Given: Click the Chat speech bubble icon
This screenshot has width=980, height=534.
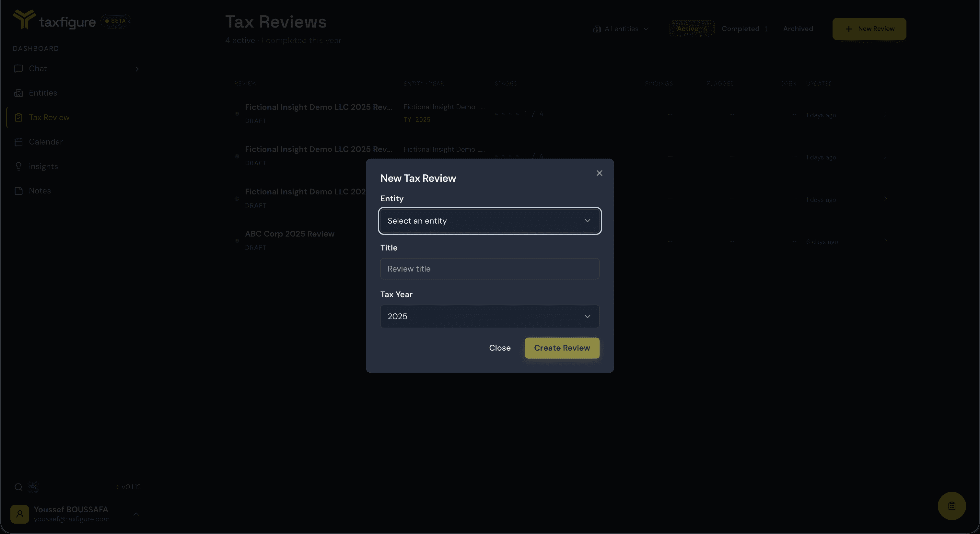Looking at the screenshot, I should [x=18, y=68].
